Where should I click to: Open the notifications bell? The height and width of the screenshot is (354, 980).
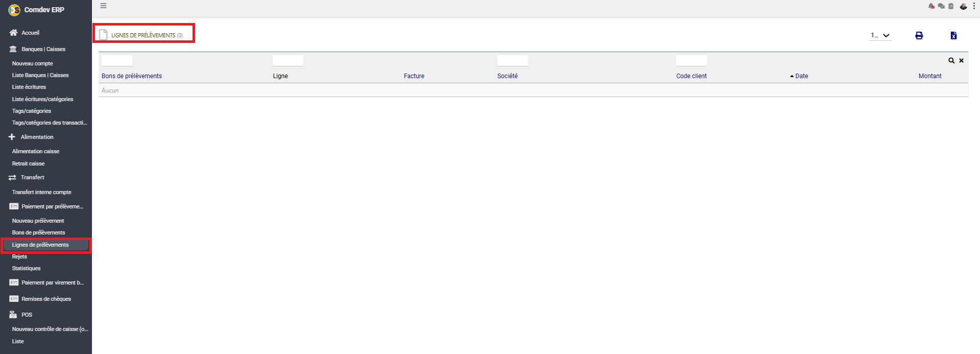931,6
